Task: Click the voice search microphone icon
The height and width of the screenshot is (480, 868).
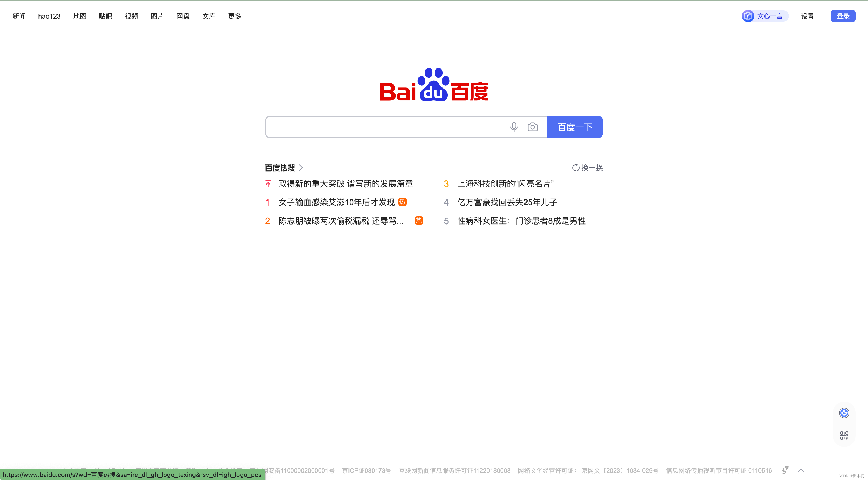Action: (514, 127)
